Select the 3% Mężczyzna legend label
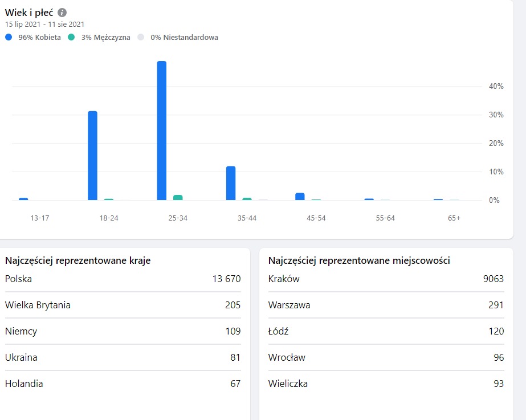The image size is (526, 420). [x=105, y=37]
